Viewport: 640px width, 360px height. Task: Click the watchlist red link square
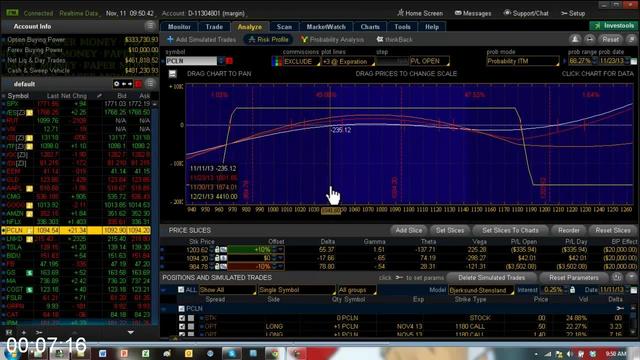138,84
